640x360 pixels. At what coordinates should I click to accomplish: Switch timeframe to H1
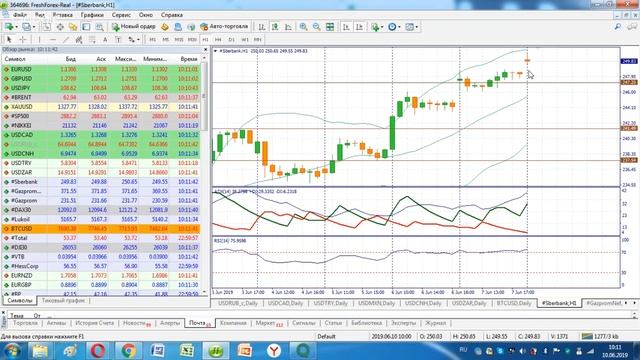click(x=205, y=40)
